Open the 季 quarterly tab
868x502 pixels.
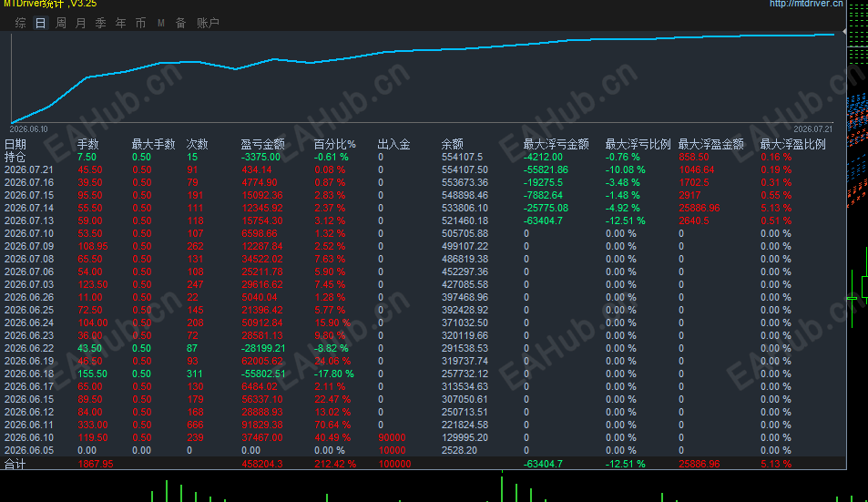tap(101, 23)
